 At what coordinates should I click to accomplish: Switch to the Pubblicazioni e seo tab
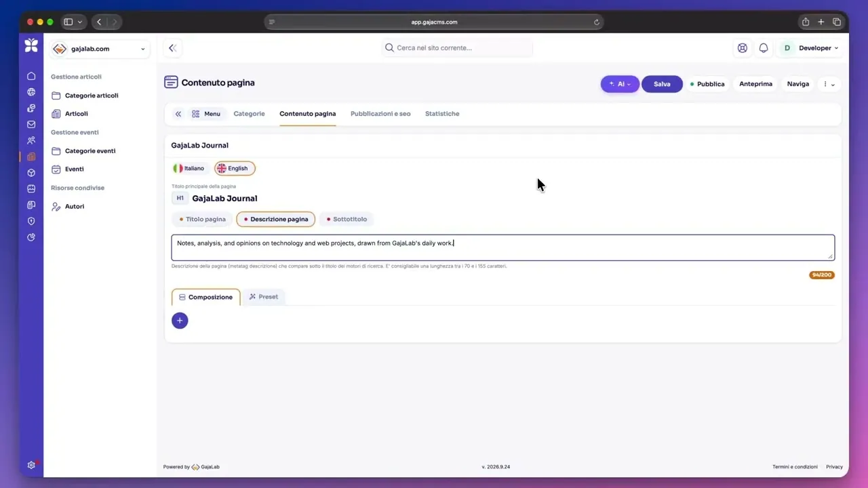click(380, 114)
